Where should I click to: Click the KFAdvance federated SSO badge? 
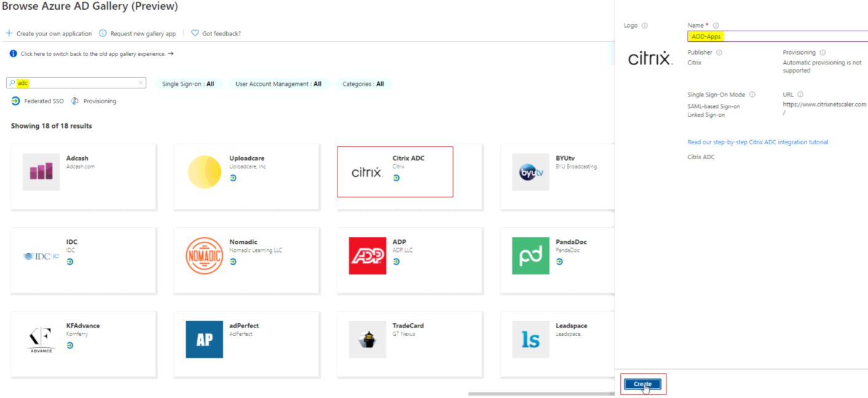(x=69, y=345)
